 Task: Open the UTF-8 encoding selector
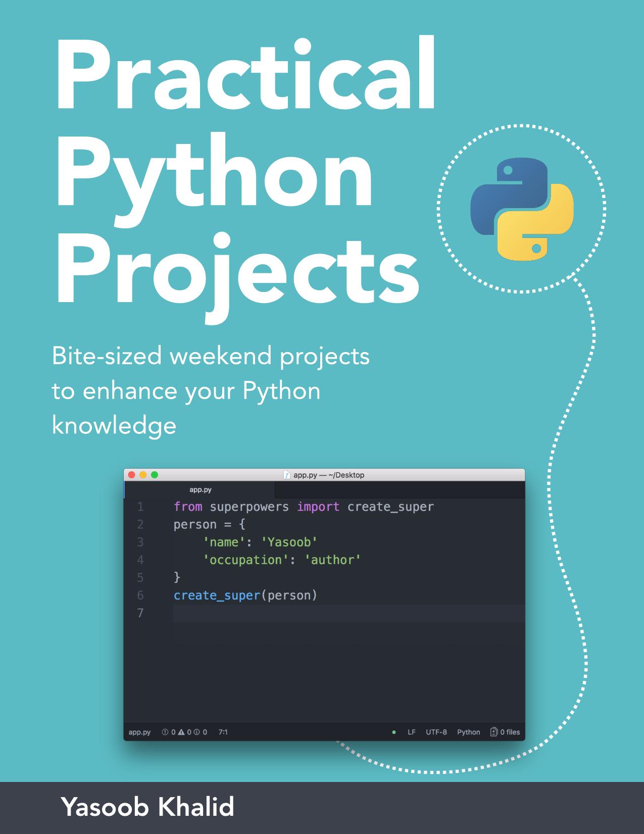click(x=436, y=732)
